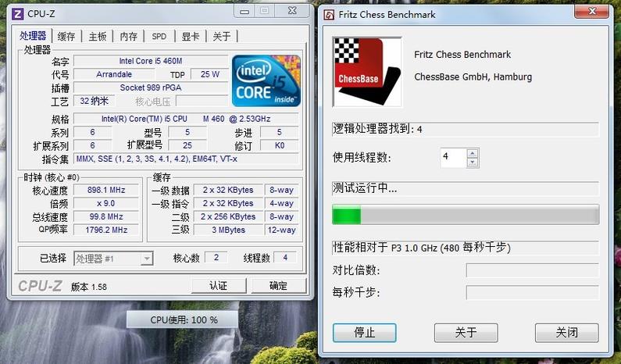Open the 缓存 tab in CPU-Z

tap(66, 37)
